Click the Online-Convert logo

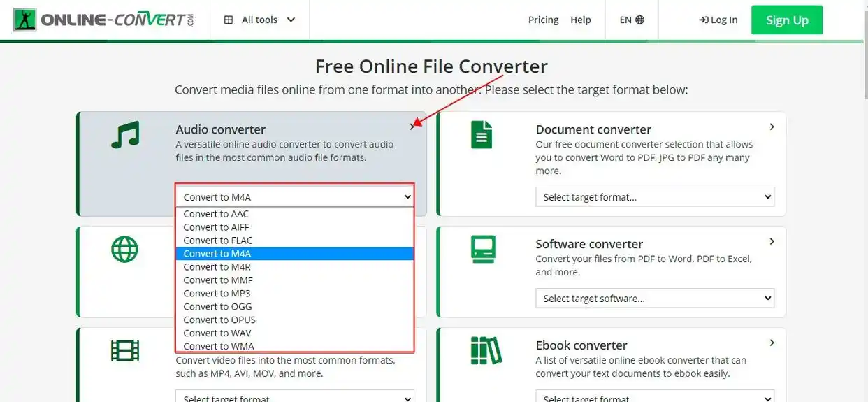coord(104,20)
